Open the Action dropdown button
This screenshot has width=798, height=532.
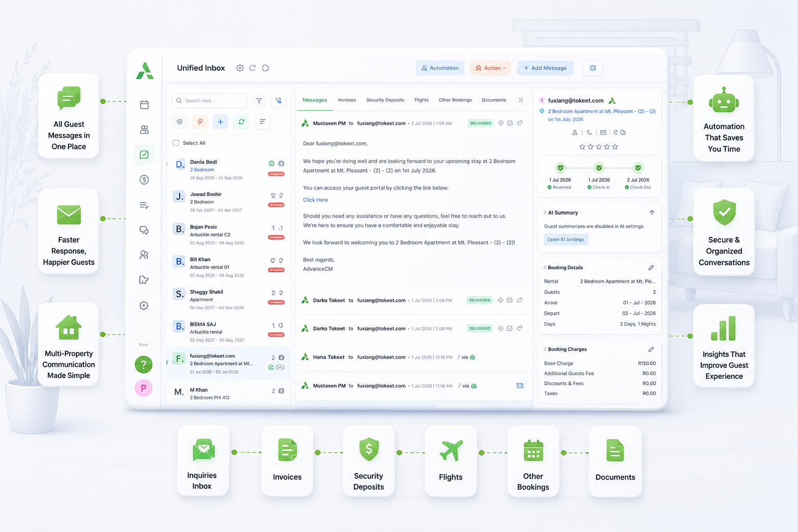[490, 68]
